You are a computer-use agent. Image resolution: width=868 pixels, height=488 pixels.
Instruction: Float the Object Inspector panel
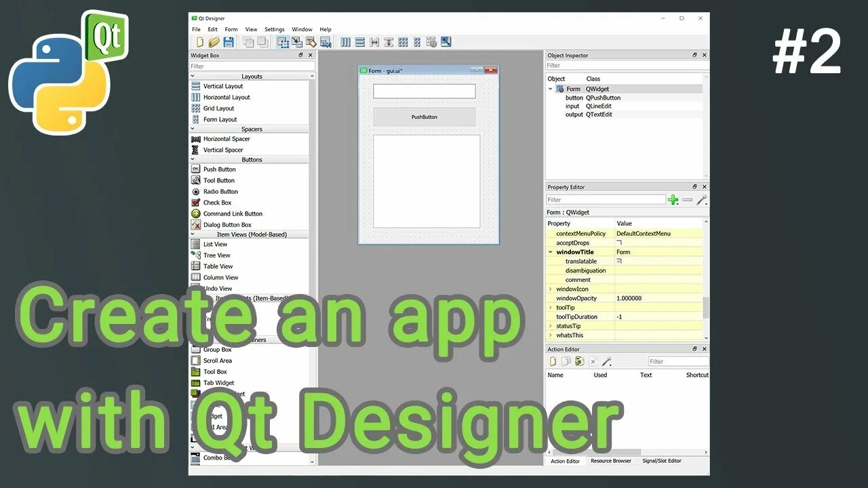click(694, 55)
